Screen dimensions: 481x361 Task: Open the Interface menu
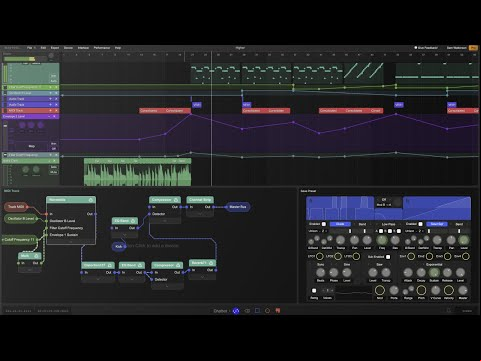point(83,48)
